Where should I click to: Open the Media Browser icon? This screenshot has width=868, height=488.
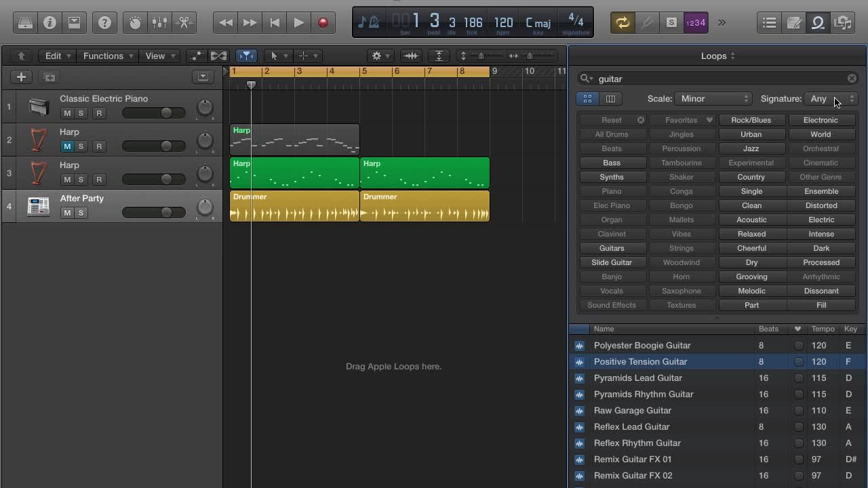pos(842,22)
